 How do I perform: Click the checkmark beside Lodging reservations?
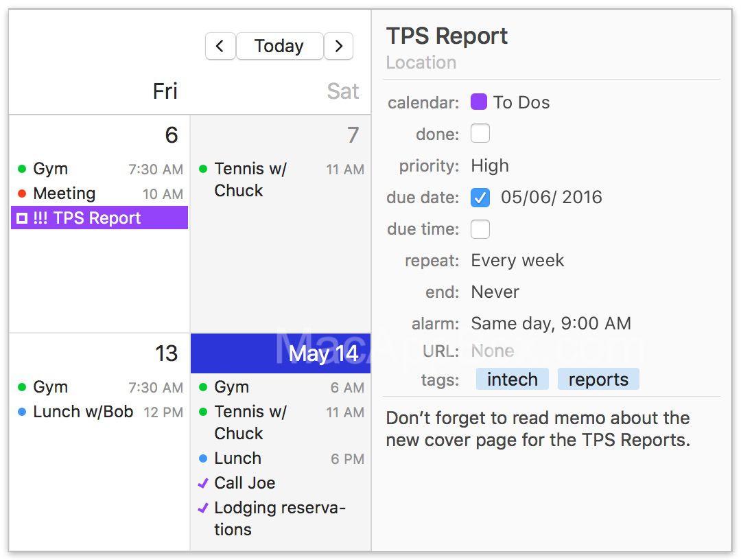click(203, 508)
